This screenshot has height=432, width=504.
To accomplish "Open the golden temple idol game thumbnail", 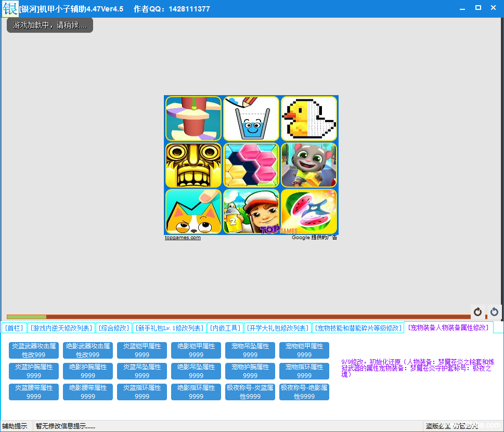I will coord(193,165).
